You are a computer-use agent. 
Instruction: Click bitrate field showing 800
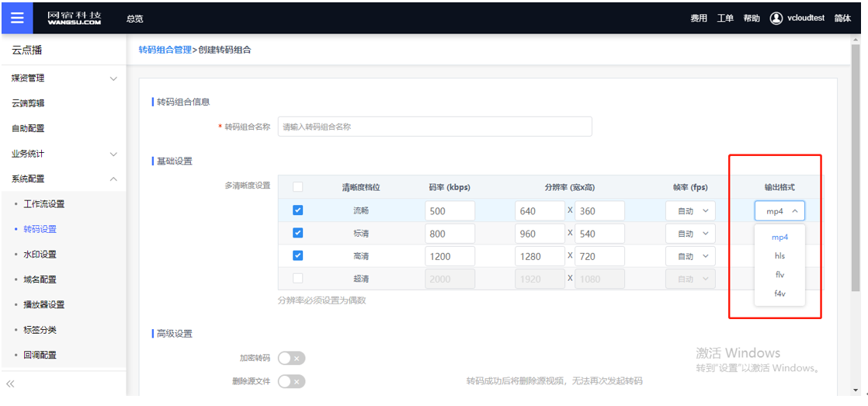pyautogui.click(x=450, y=234)
